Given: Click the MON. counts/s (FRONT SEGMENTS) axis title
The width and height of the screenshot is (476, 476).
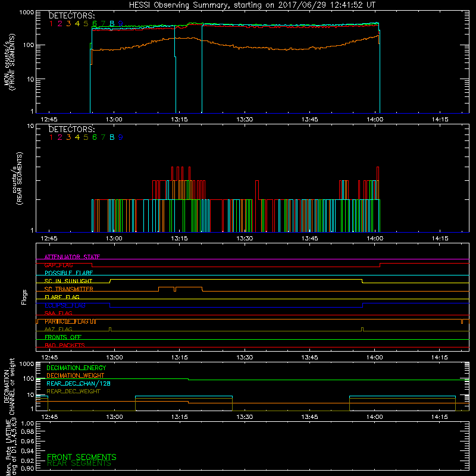Looking at the screenshot, I should point(9,62).
